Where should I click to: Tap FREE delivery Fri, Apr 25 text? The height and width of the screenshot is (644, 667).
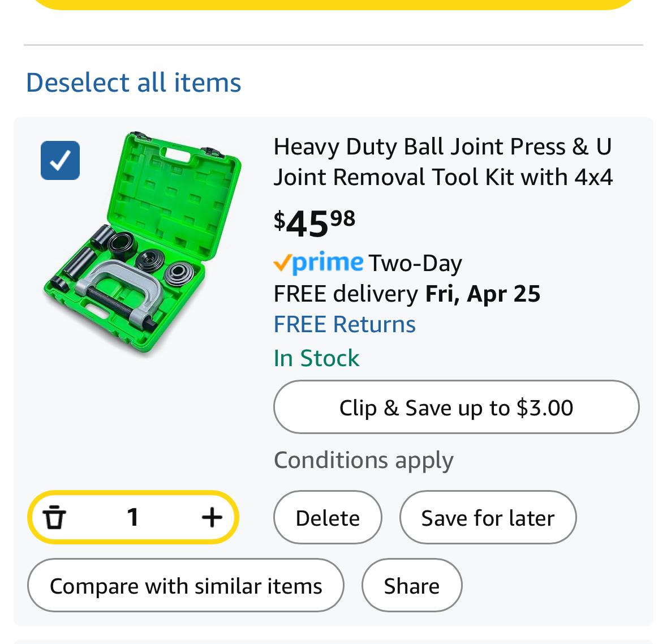click(x=407, y=294)
